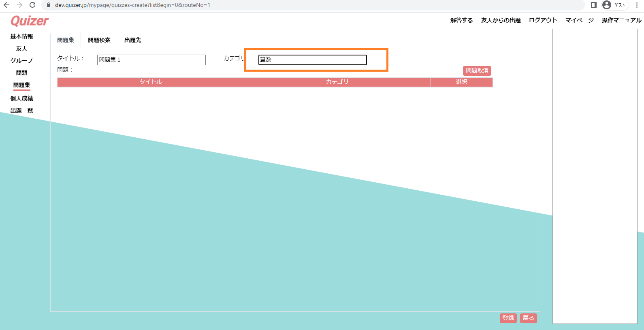Switch to the 問題検索 tab
Image resolution: width=644 pixels, height=330 pixels.
(99, 40)
